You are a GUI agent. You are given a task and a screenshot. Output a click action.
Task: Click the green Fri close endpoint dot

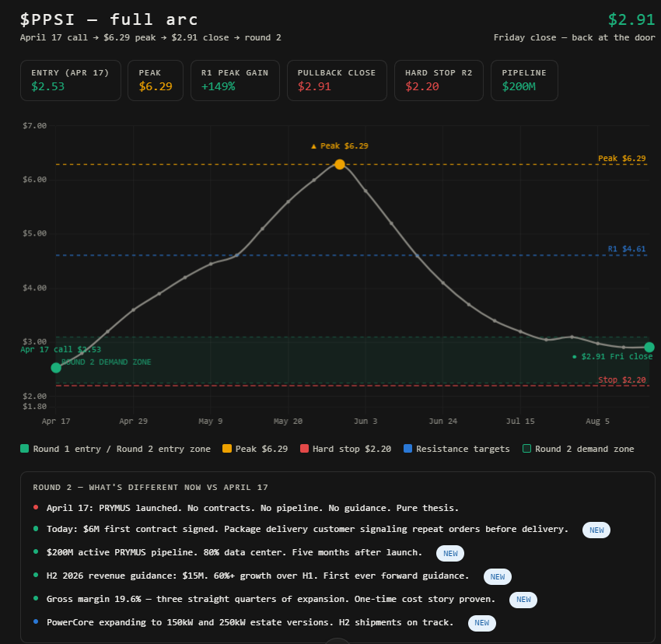(x=649, y=347)
